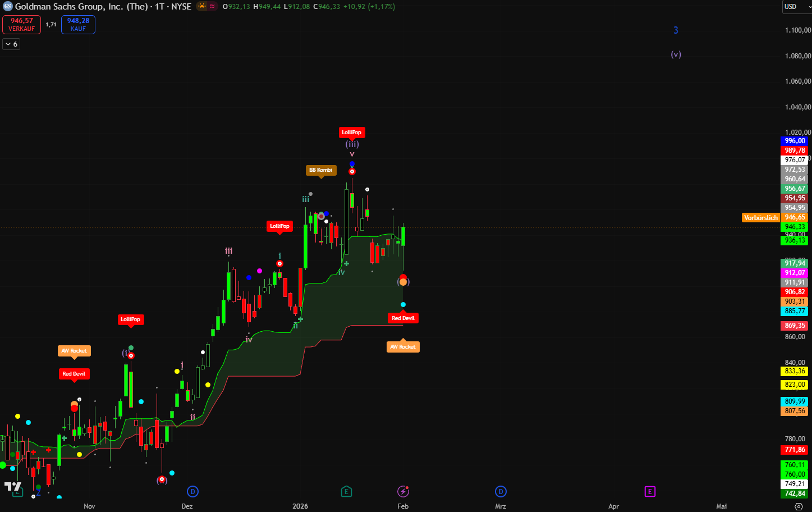
Task: Open the USD currency dropdown
Action: (796, 7)
